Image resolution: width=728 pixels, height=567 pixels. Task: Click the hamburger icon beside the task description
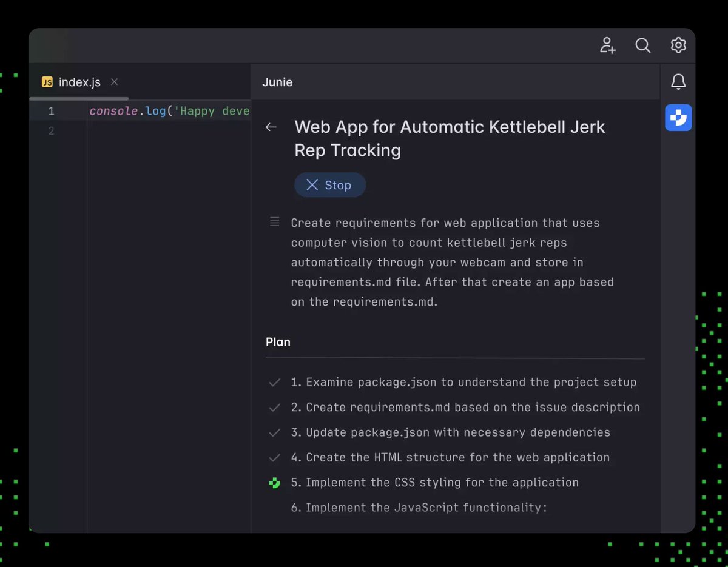pos(274,222)
